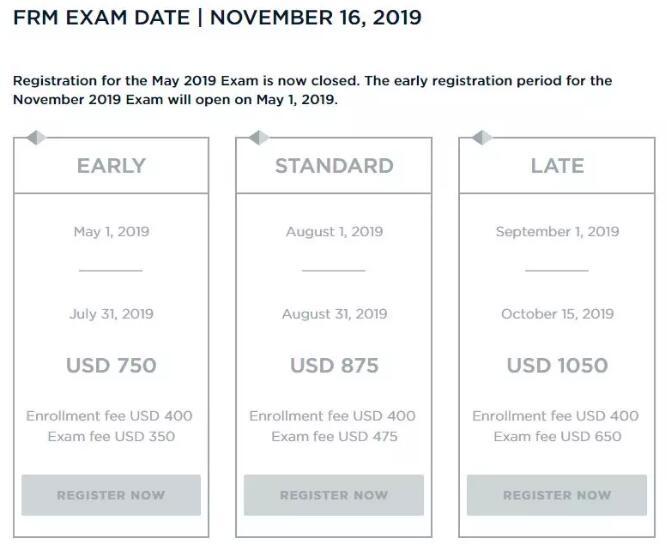Click the October 15, 2019 deadline
The image size is (668, 545).
click(557, 314)
